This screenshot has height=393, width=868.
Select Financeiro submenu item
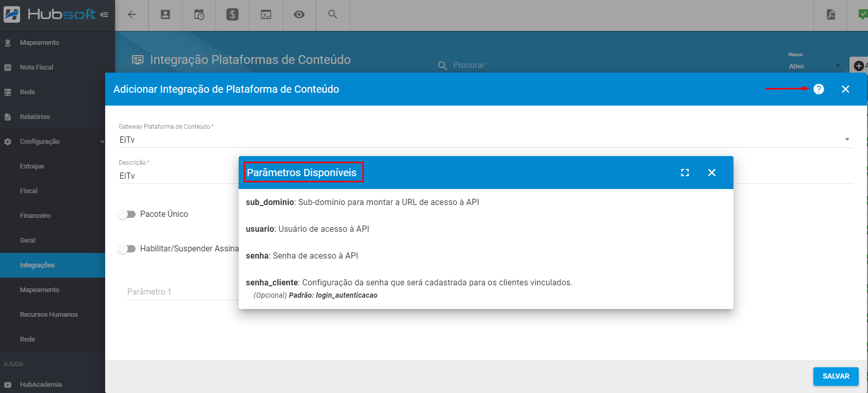point(35,216)
